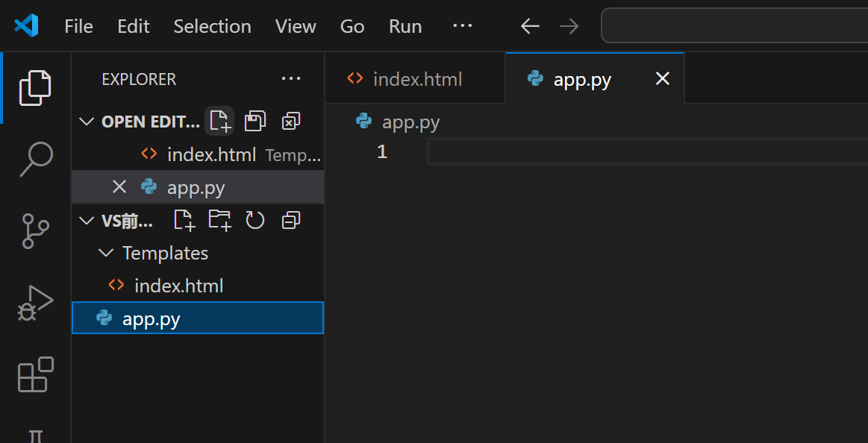Collapse the Templates folder

pos(105,253)
